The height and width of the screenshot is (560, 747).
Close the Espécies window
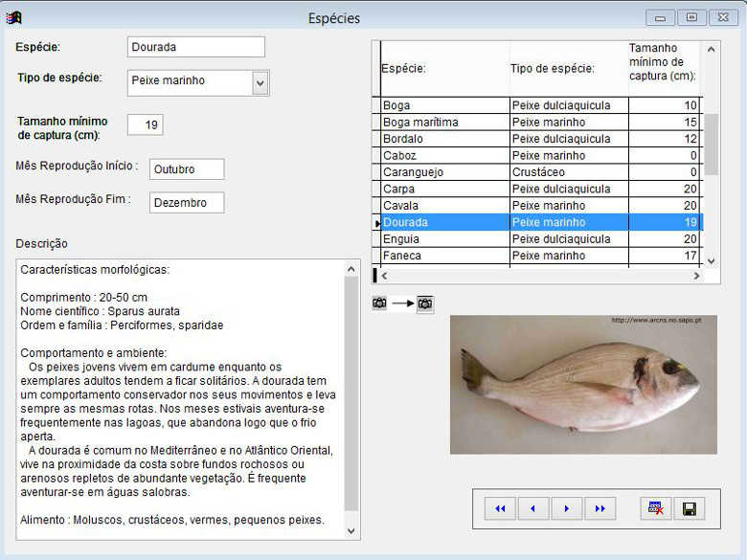pos(723,17)
